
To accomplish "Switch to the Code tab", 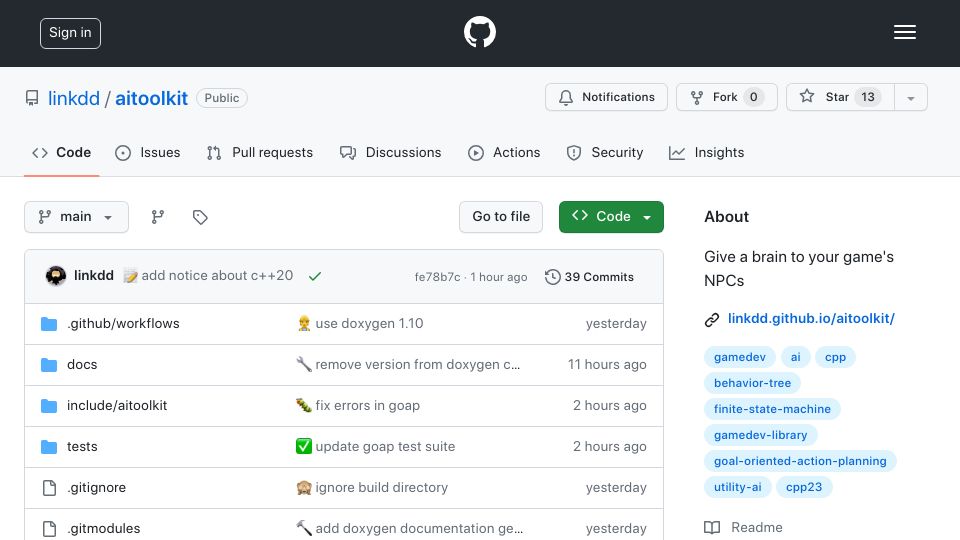I will (61, 152).
